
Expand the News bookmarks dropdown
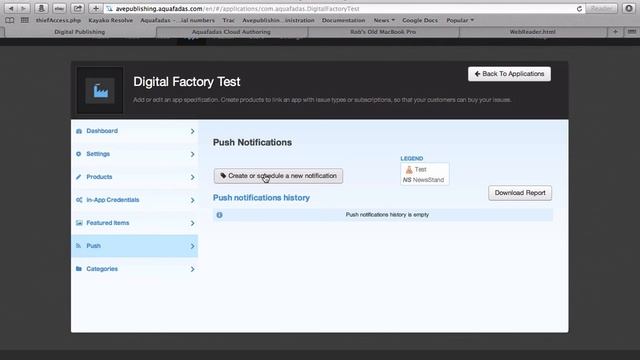point(384,20)
